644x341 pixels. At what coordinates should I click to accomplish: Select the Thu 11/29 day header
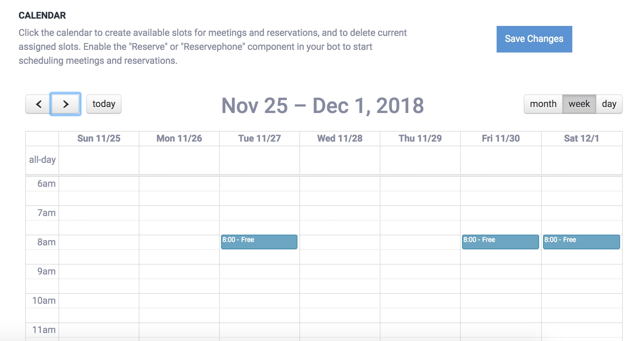tap(420, 139)
